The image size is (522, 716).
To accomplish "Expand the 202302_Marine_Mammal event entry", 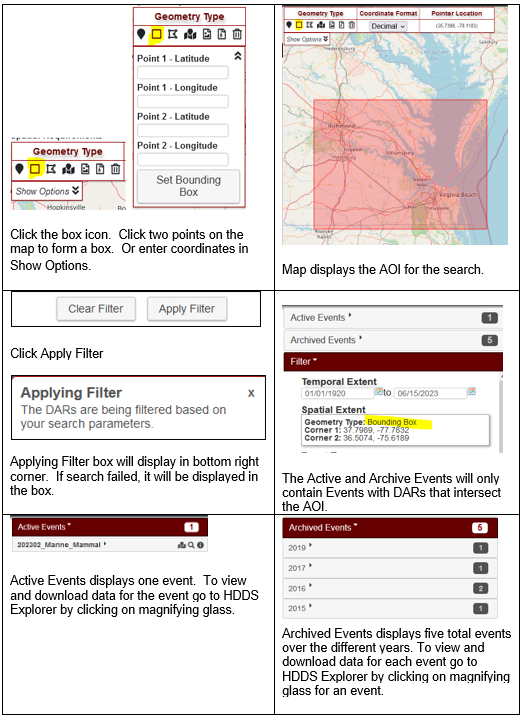I will click(x=110, y=545).
